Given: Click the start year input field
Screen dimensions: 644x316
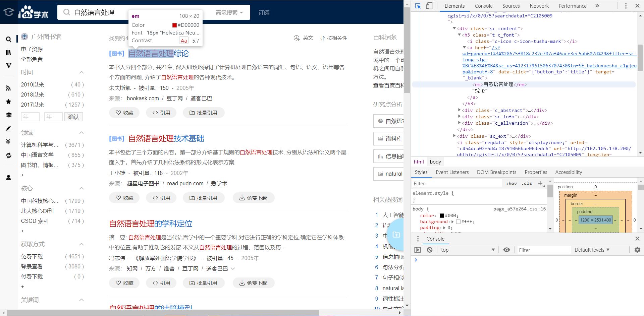Looking at the screenshot, I should tap(30, 117).
